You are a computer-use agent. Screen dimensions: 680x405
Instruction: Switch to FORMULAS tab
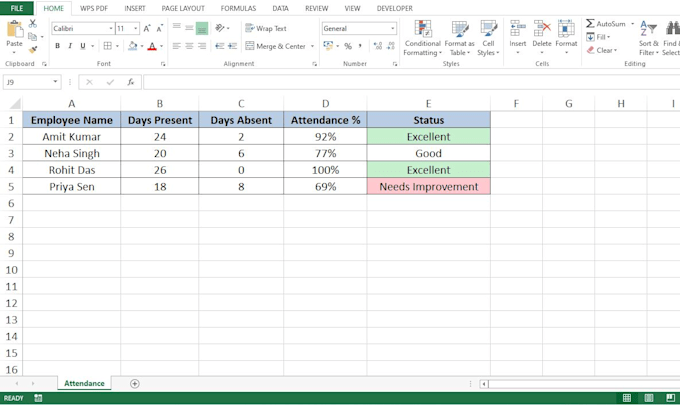[x=238, y=8]
